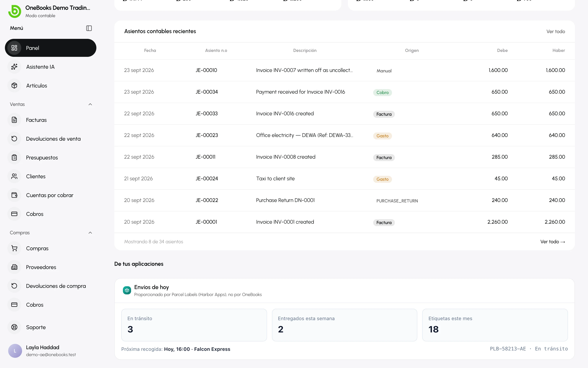The image size is (588, 368).
Task: Open Presupuestos clipboard icon
Action: (14, 157)
